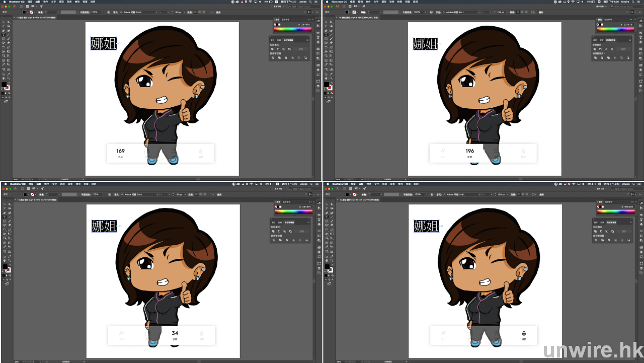Viewport: 644px width, 363px height.
Task: Choose the Selection arrow tool in the 169 window
Action: coord(4,22)
